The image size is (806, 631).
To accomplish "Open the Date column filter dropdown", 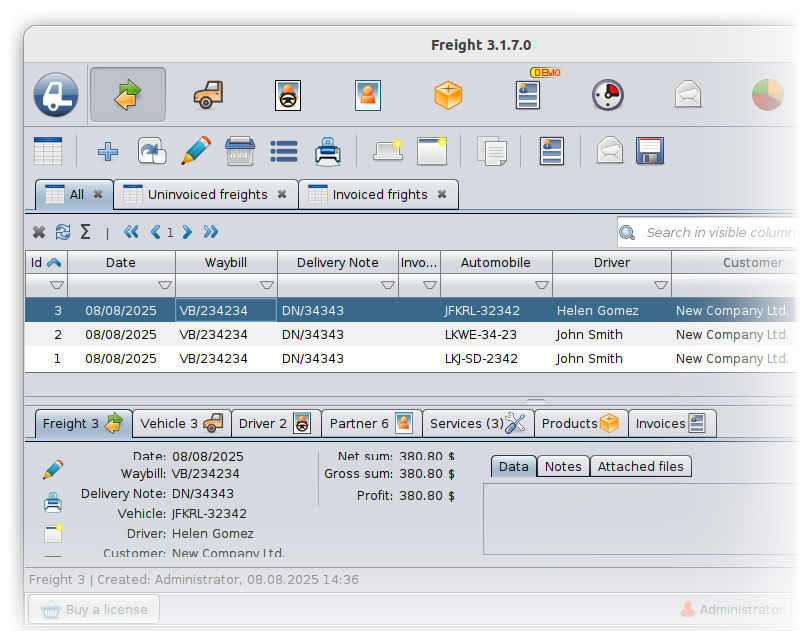I will [164, 285].
